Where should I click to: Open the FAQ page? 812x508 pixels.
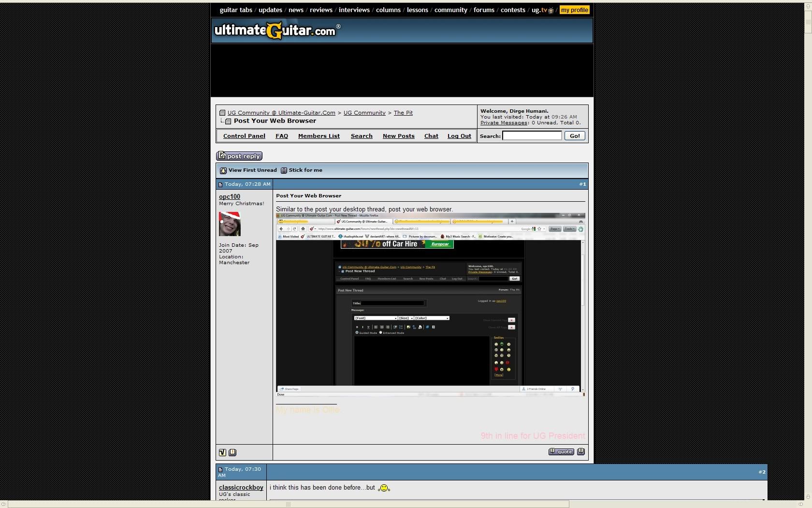click(x=282, y=136)
